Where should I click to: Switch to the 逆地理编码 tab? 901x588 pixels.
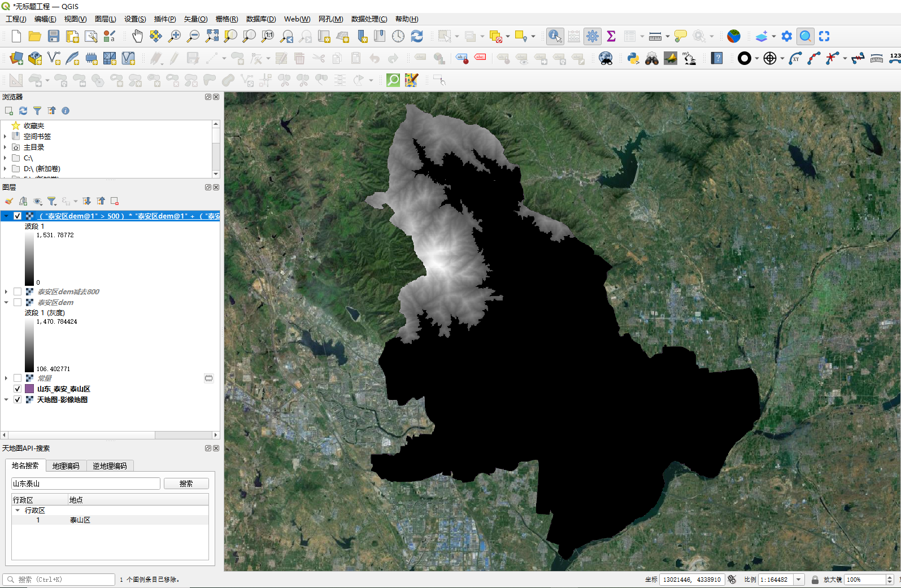(x=110, y=466)
